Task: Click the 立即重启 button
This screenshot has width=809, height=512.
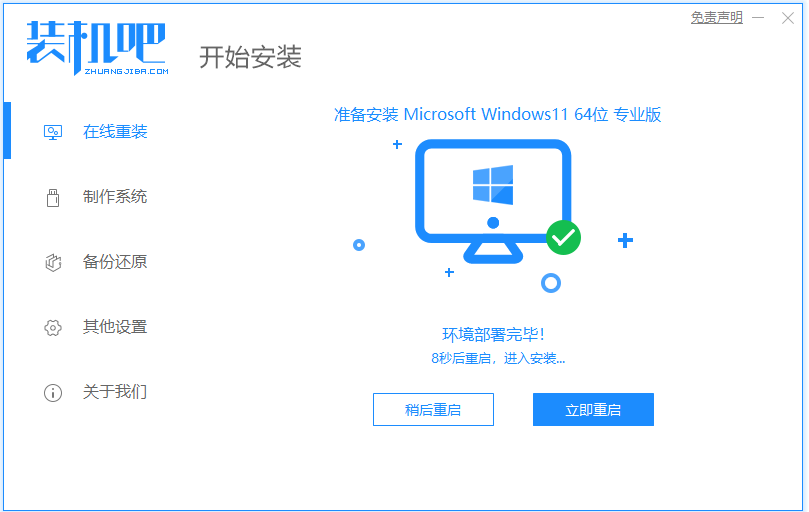Action: (593, 410)
